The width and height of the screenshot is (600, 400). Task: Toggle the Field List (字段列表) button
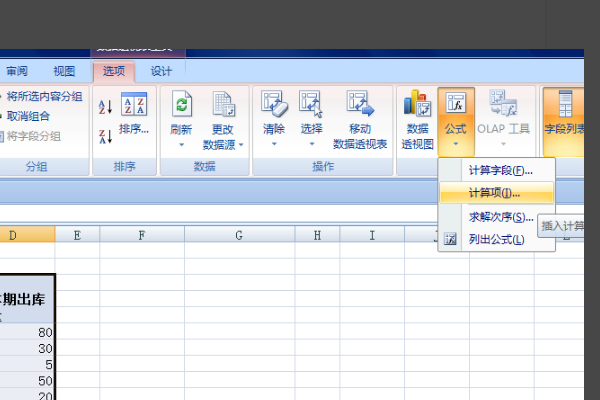[565, 104]
